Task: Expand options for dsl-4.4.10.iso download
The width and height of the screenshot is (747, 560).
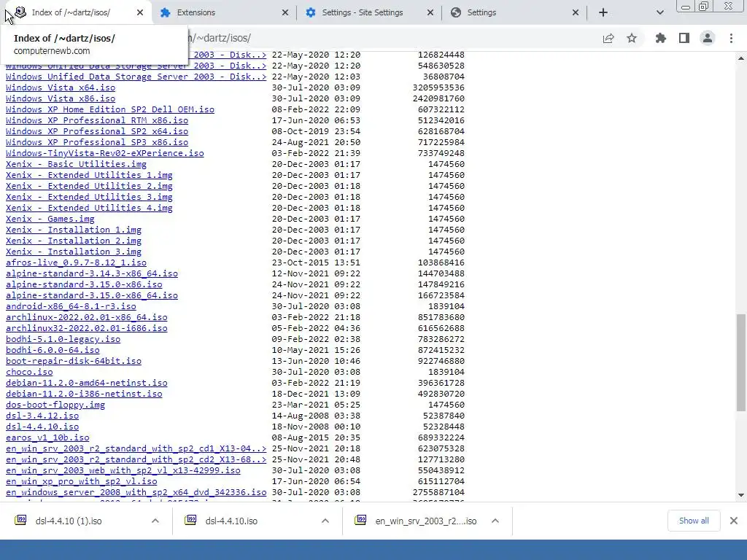Action: pyautogui.click(x=325, y=521)
